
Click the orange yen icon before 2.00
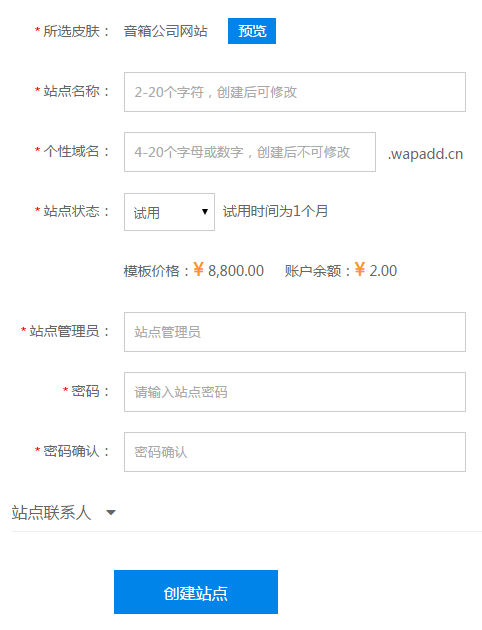pos(360,269)
